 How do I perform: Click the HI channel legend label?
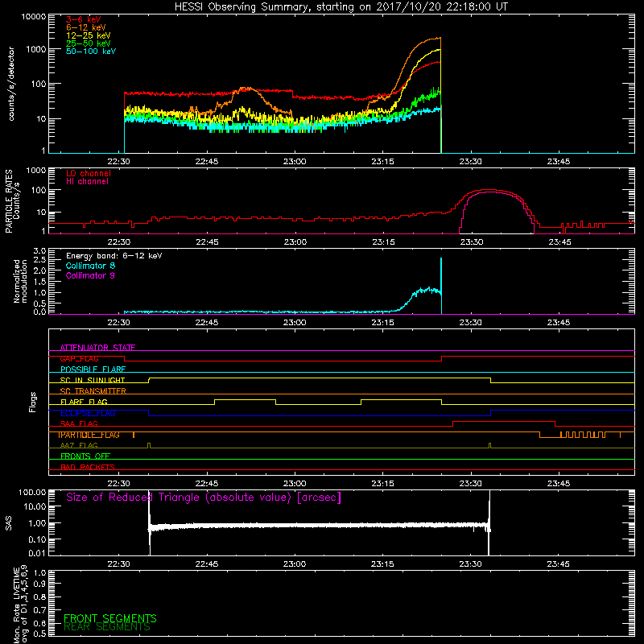87,182
